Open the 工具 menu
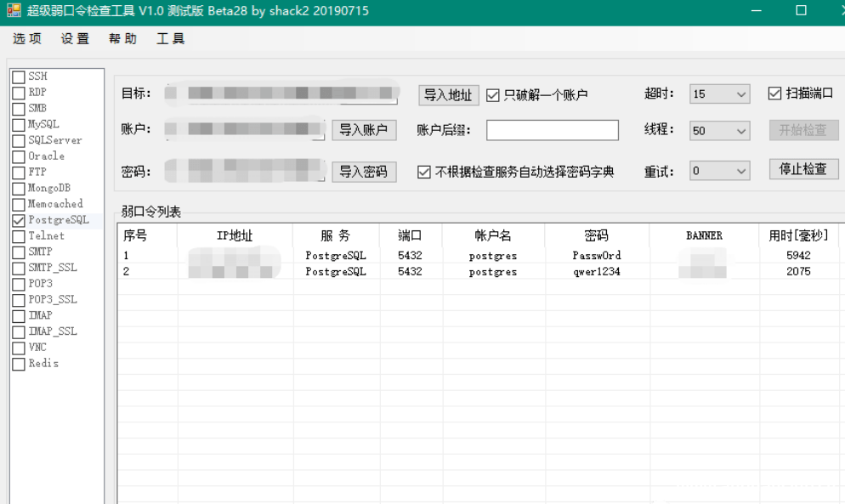The image size is (845, 504). [170, 38]
